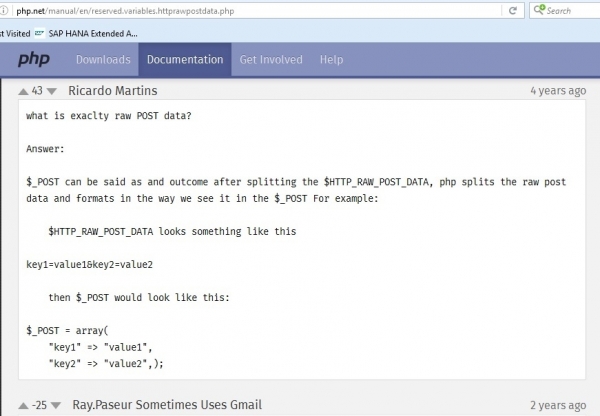Reload the page with the refresh icon
Image resolution: width=600 pixels, height=416 pixels.
point(513,10)
